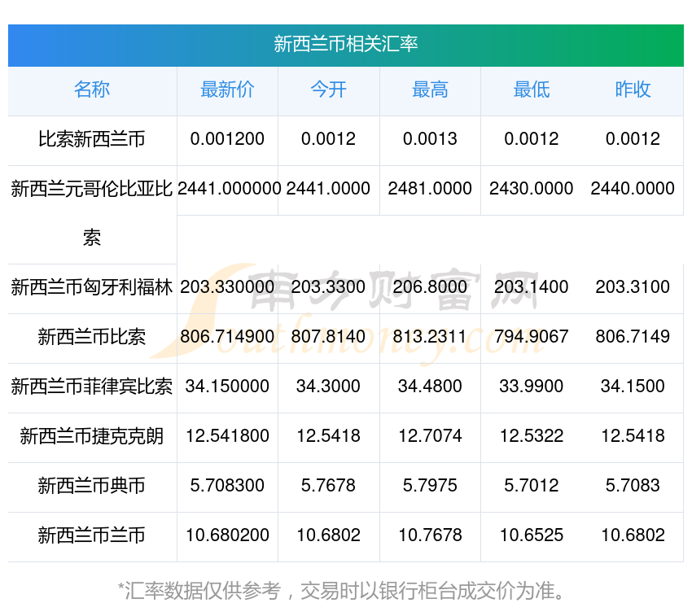Click the low value 12.5322
Viewport: 692px width, 616px height.
[x=532, y=436]
